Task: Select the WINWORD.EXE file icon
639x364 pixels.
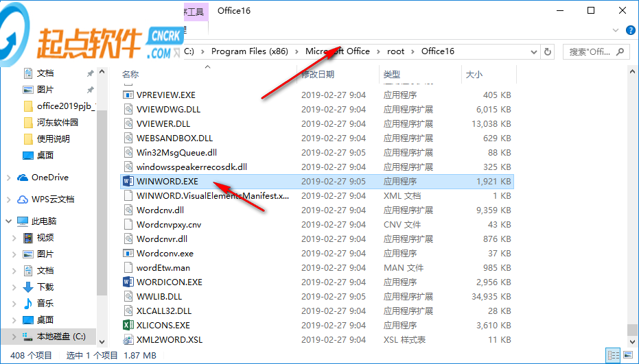Action: [x=128, y=181]
